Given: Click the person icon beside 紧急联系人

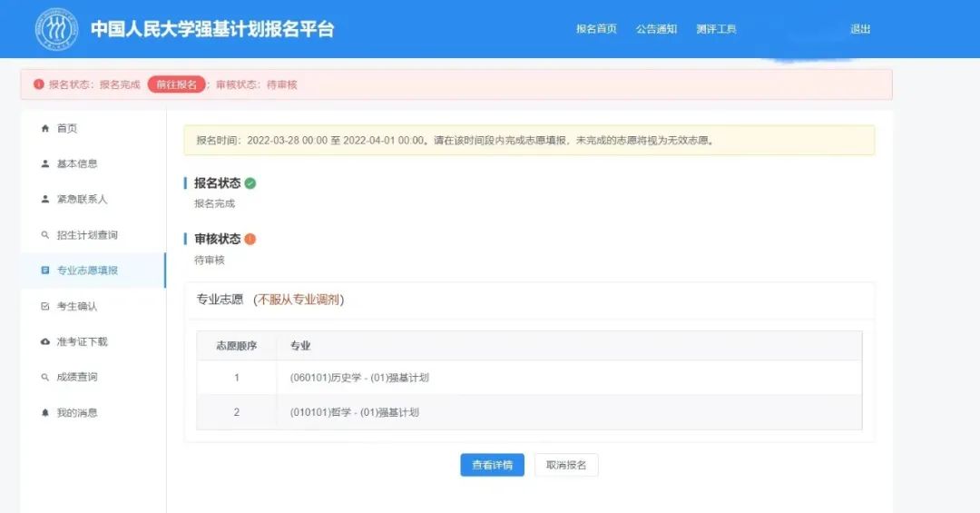Looking at the screenshot, I should pyautogui.click(x=45, y=199).
